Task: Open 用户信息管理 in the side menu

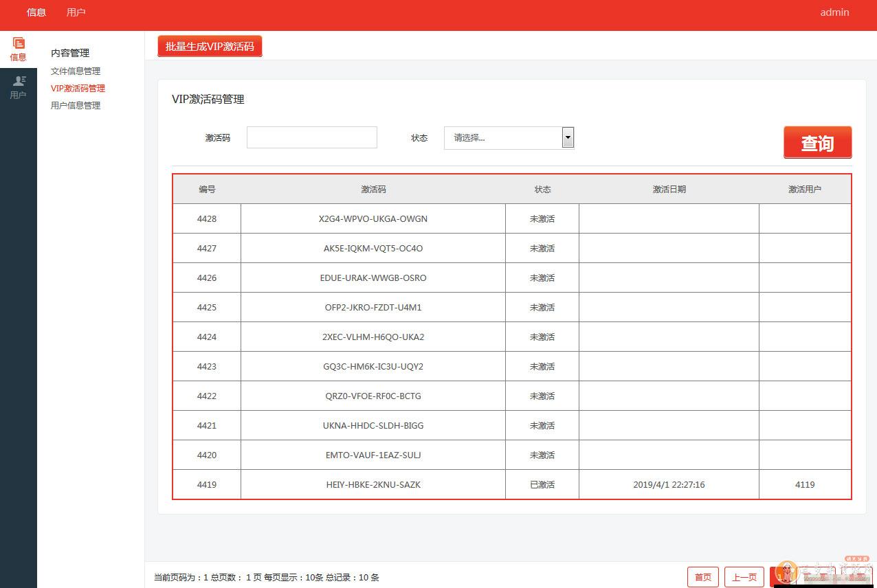Action: coord(76,105)
